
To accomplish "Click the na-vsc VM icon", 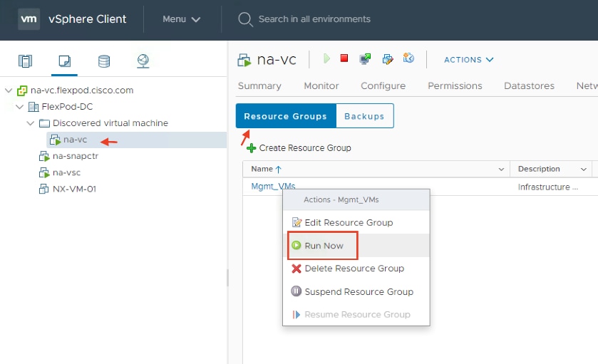I will pyautogui.click(x=44, y=172).
